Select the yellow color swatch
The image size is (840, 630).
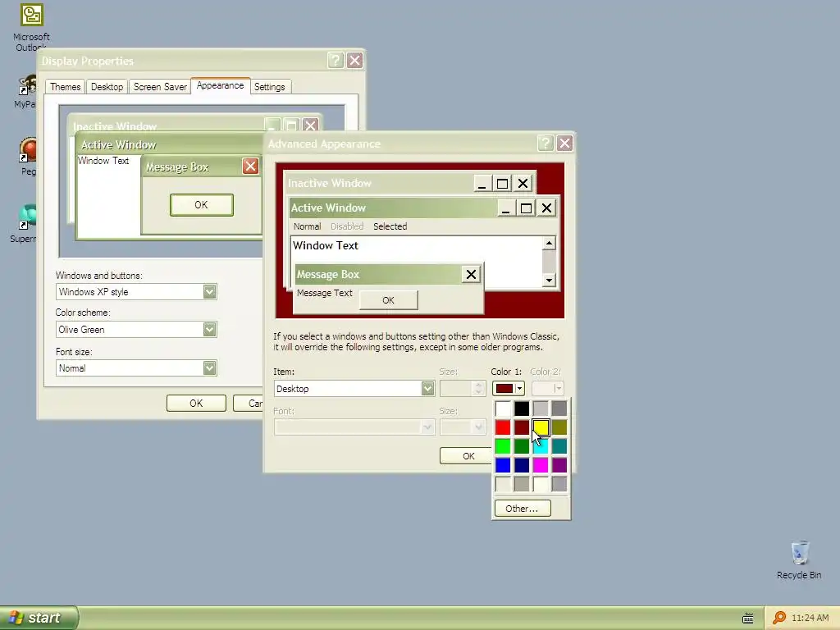(x=541, y=427)
